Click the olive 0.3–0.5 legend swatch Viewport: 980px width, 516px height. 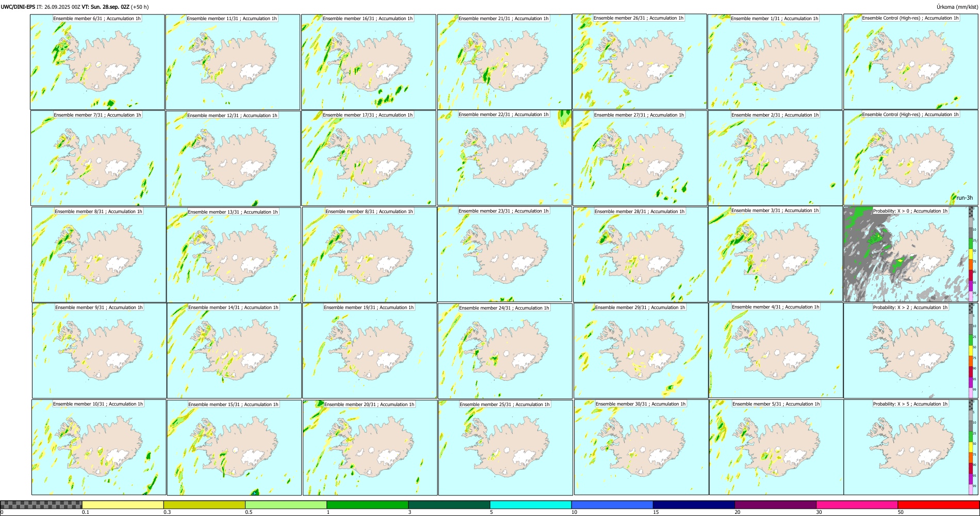[204, 505]
